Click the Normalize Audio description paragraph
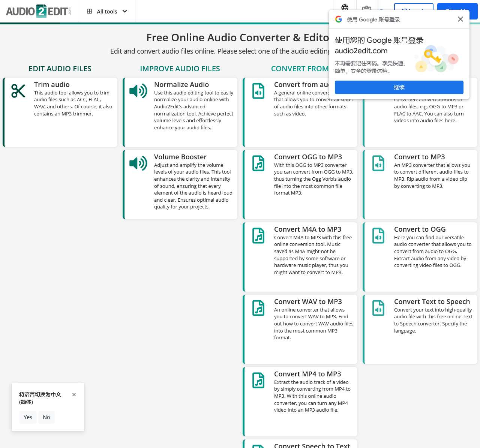 (193, 110)
